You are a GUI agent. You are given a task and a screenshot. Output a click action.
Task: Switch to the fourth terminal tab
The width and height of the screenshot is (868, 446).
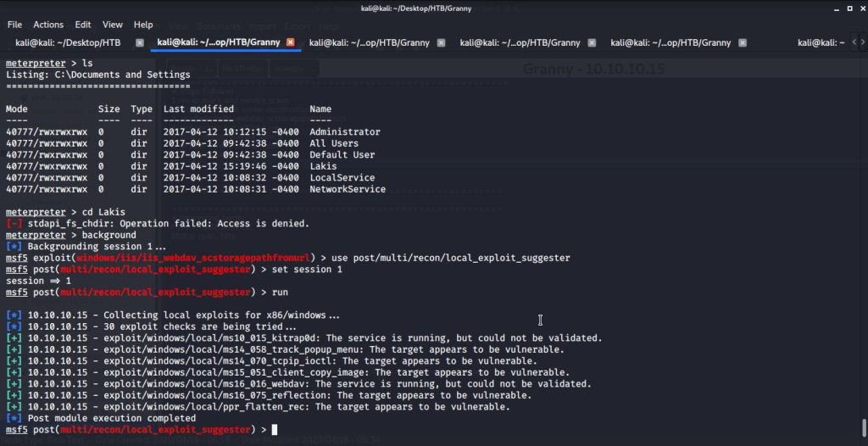click(520, 42)
